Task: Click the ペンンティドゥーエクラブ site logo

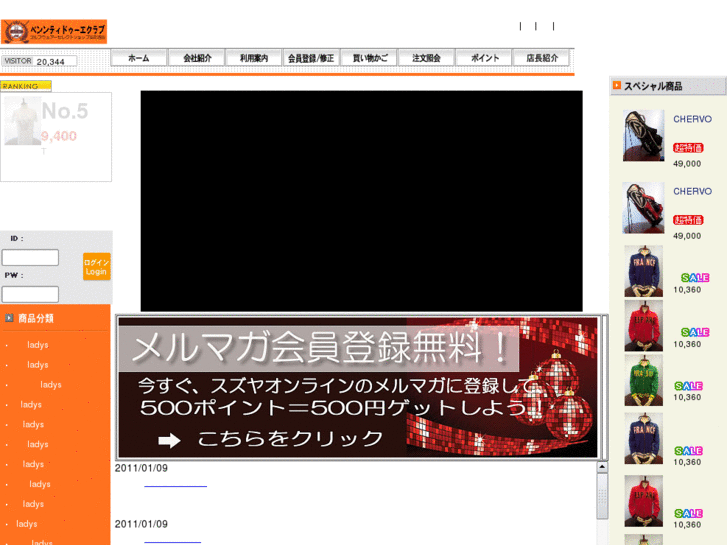Action: pyautogui.click(x=54, y=32)
